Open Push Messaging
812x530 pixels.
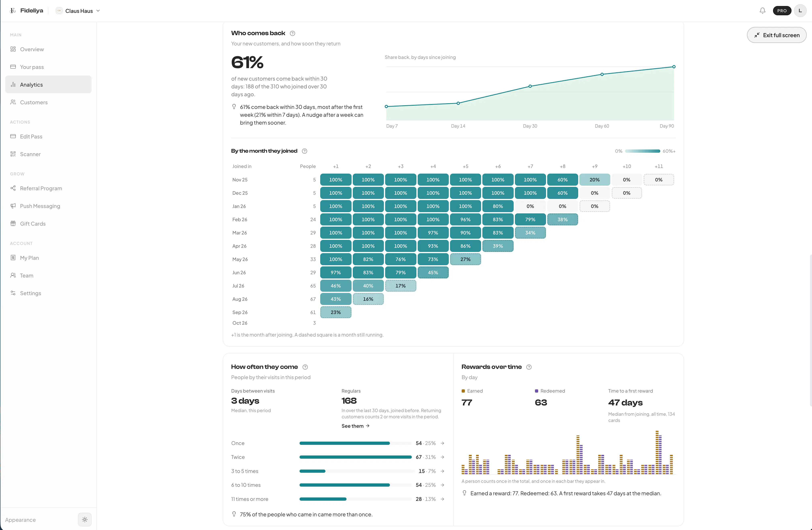coord(48,206)
